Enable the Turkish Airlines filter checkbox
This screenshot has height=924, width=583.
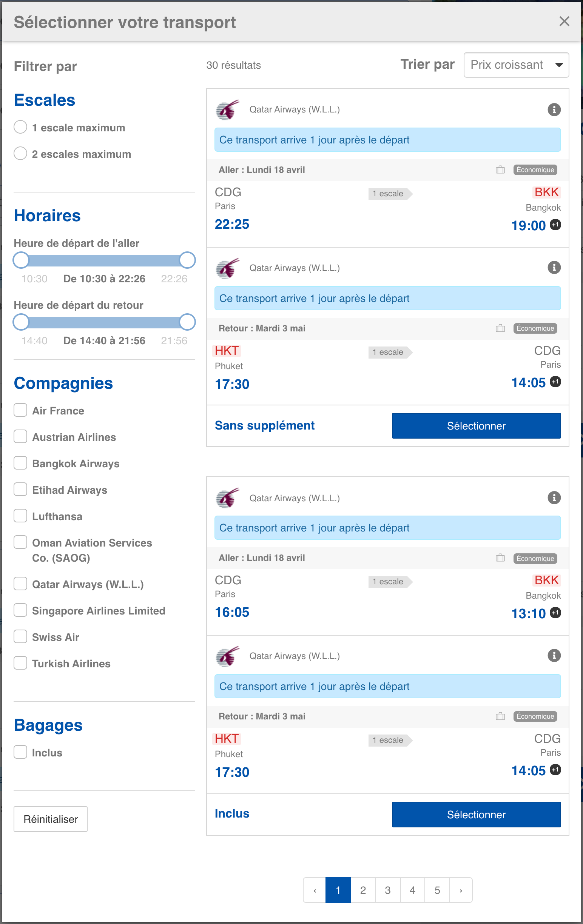click(x=21, y=663)
